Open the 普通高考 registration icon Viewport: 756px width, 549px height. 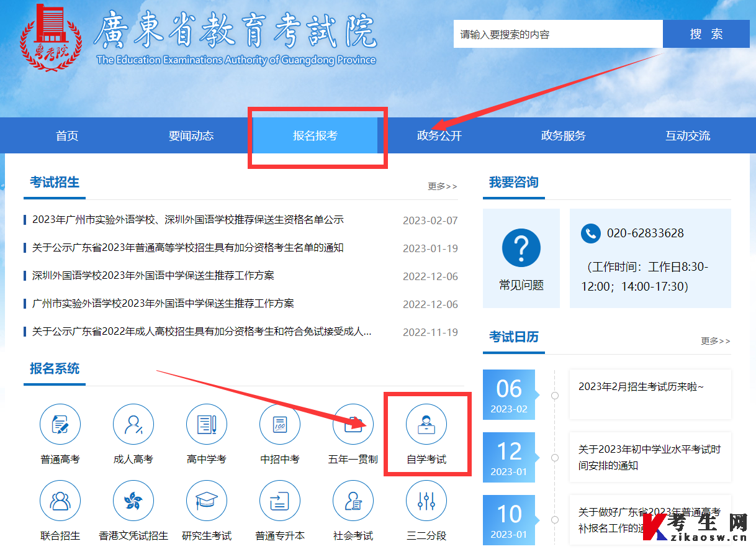[60, 424]
